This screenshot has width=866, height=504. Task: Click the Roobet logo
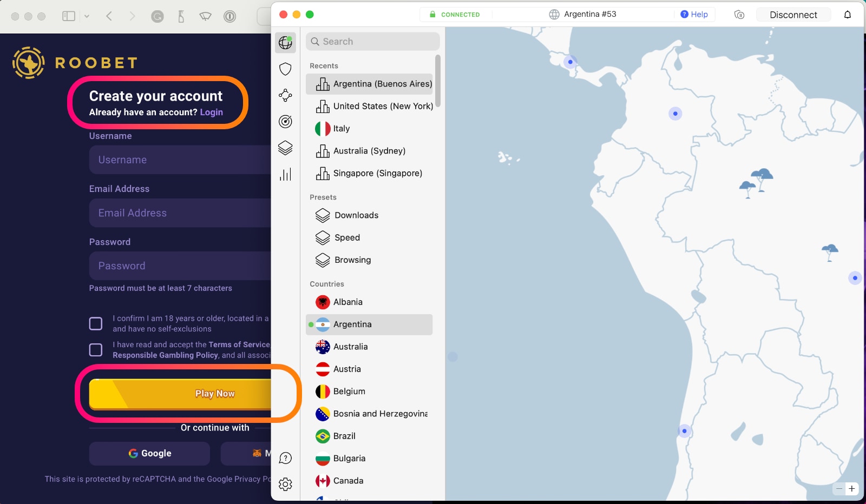75,63
